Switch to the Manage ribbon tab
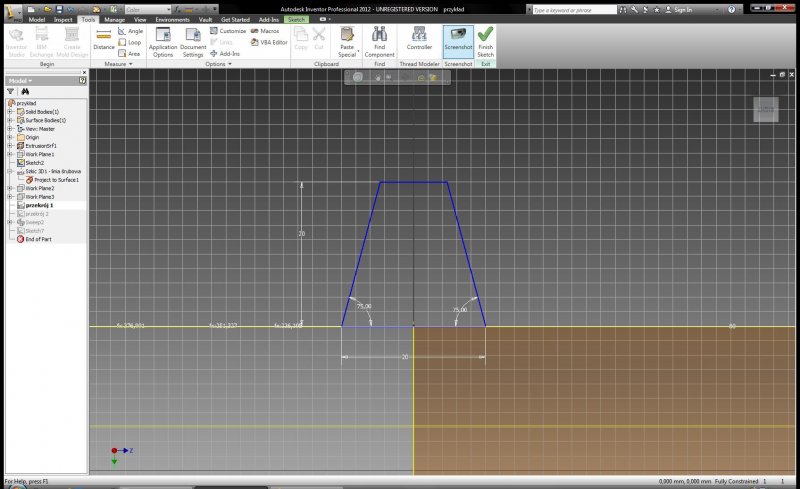The height and width of the screenshot is (489, 800). 115,19
